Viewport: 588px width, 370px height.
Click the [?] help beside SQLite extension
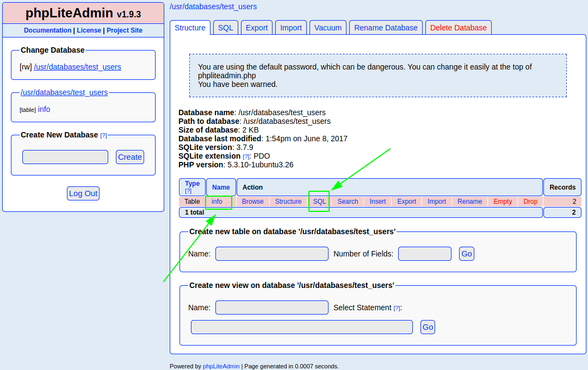(x=246, y=156)
